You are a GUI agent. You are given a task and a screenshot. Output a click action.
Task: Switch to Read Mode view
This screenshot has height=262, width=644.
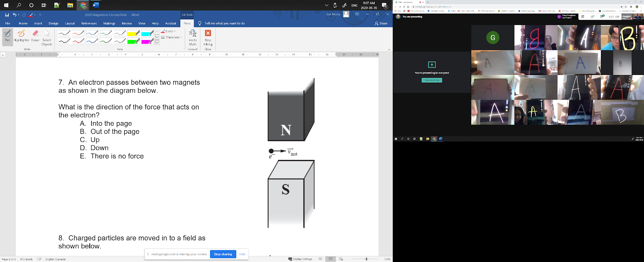[320, 259]
